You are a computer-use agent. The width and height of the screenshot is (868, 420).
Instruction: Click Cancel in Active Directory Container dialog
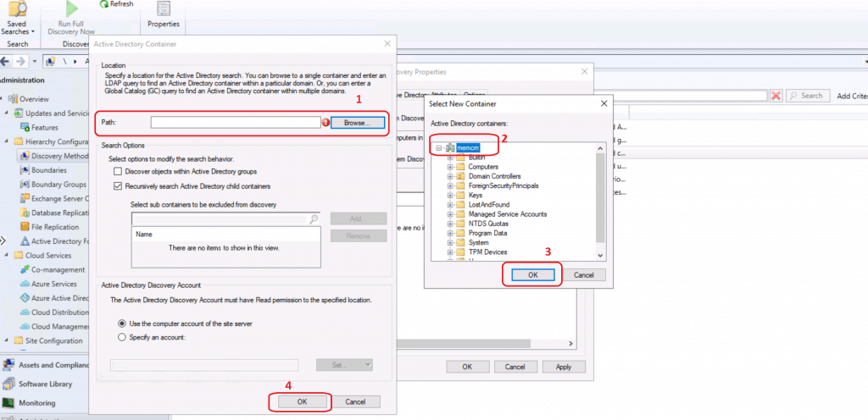pyautogui.click(x=356, y=401)
